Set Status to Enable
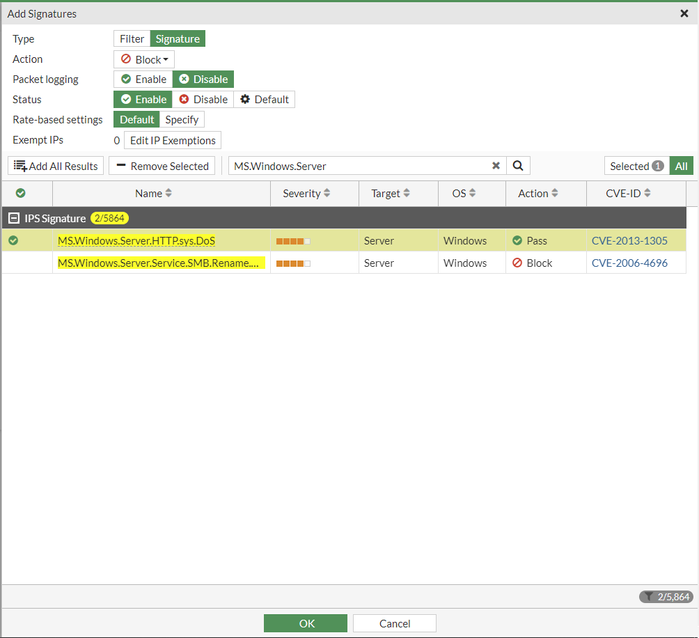 pos(143,99)
